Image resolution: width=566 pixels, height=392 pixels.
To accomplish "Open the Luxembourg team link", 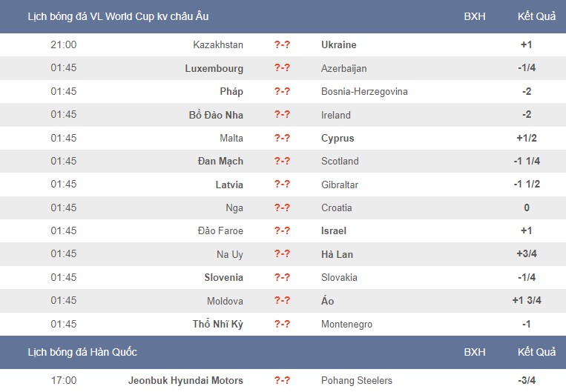I will click(x=214, y=68).
